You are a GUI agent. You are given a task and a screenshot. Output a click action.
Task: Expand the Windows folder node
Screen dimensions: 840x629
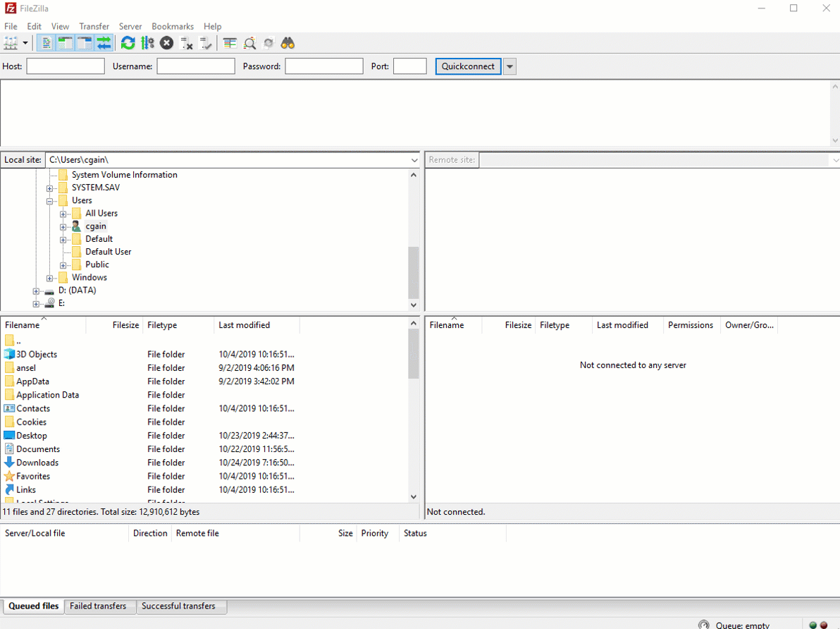point(49,279)
